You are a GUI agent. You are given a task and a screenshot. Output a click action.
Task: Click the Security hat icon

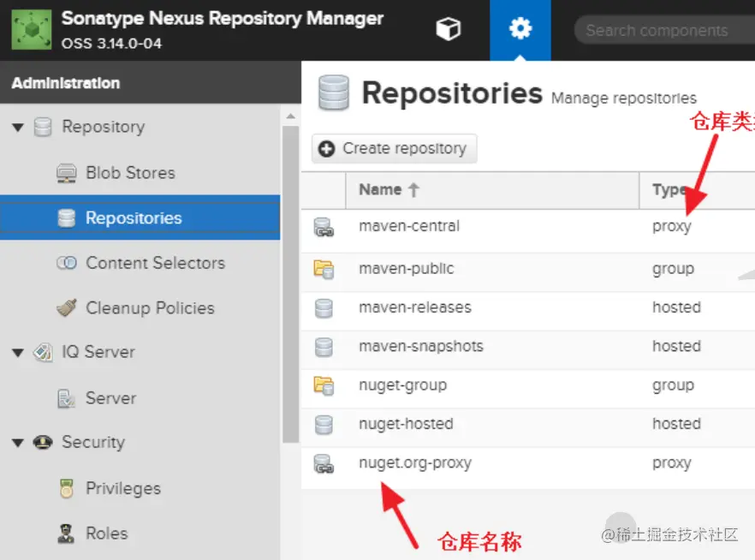(43, 442)
